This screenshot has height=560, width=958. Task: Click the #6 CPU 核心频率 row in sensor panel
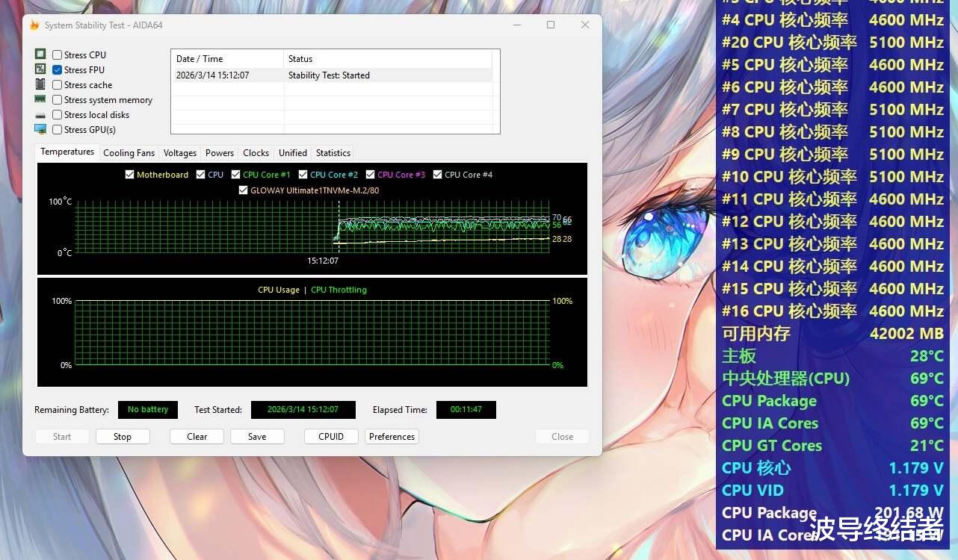click(833, 87)
